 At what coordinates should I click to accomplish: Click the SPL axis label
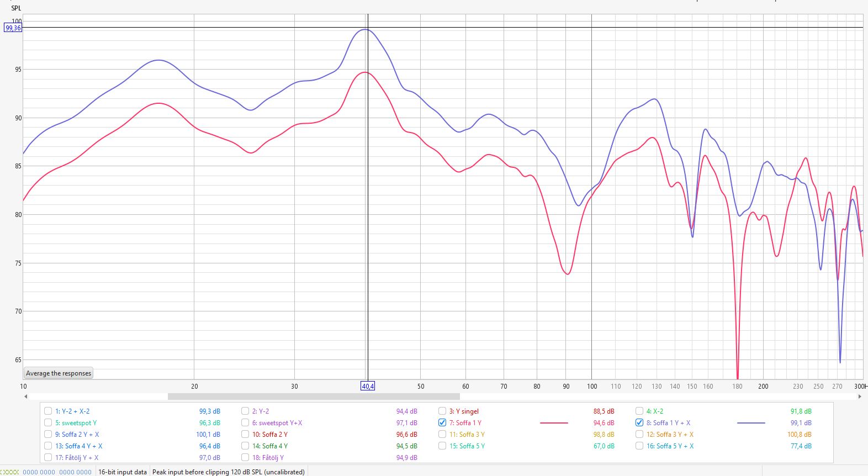[x=16, y=8]
